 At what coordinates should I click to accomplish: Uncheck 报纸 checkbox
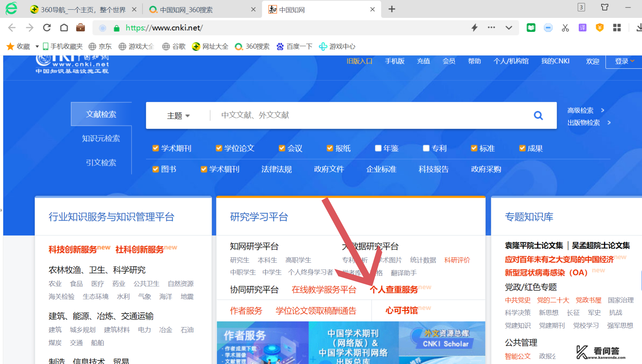pyautogui.click(x=330, y=148)
